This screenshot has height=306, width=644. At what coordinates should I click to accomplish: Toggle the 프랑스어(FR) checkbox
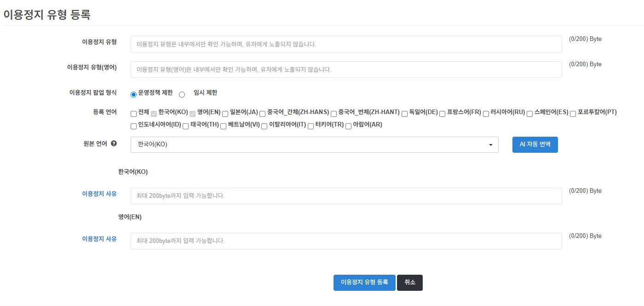click(x=442, y=114)
